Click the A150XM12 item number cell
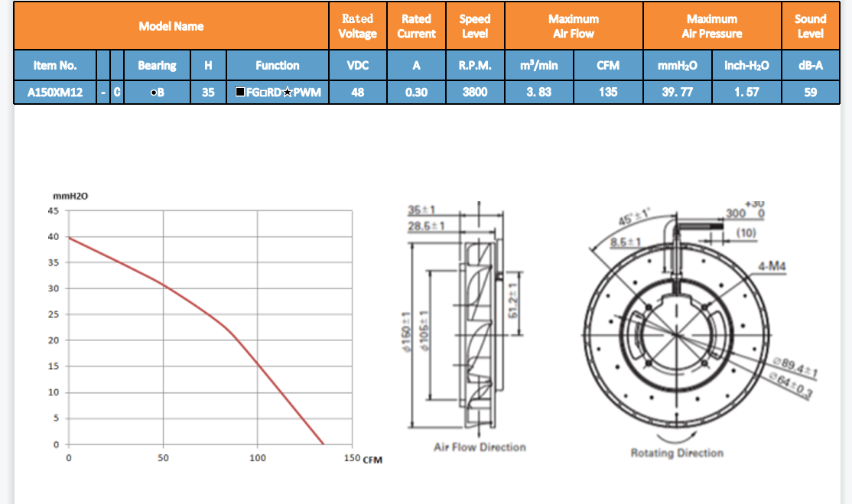Image resolution: width=852 pixels, height=504 pixels. (55, 93)
